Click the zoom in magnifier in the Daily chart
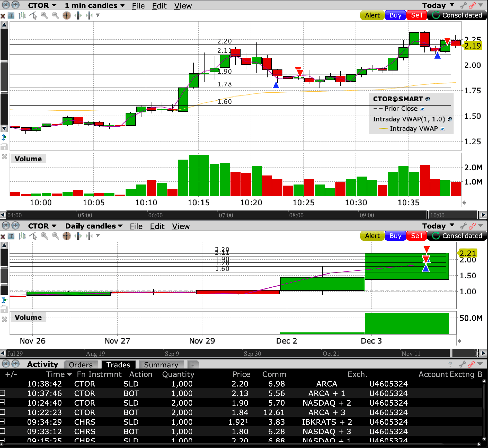This screenshot has height=448, width=488. [x=44, y=236]
